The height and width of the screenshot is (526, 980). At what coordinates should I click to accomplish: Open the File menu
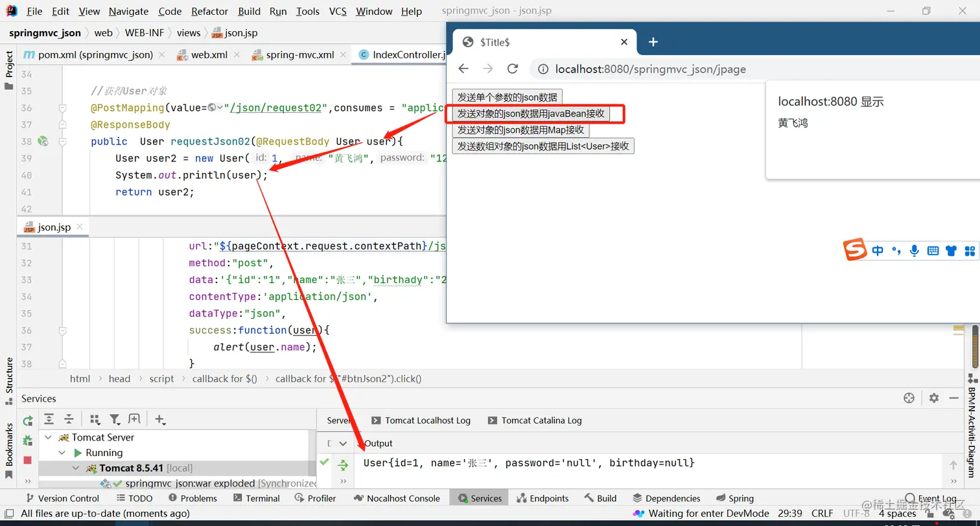pos(34,11)
